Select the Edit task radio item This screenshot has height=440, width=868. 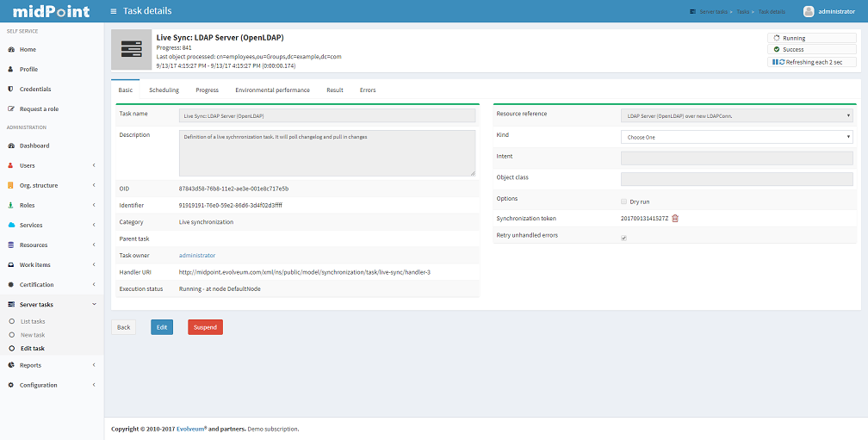pyautogui.click(x=12, y=349)
